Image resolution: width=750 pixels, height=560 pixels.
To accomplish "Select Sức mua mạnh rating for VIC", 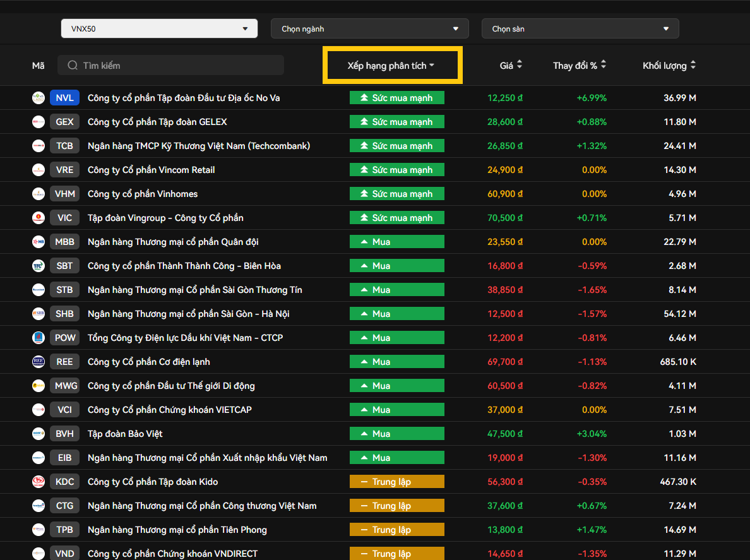I will pyautogui.click(x=397, y=218).
